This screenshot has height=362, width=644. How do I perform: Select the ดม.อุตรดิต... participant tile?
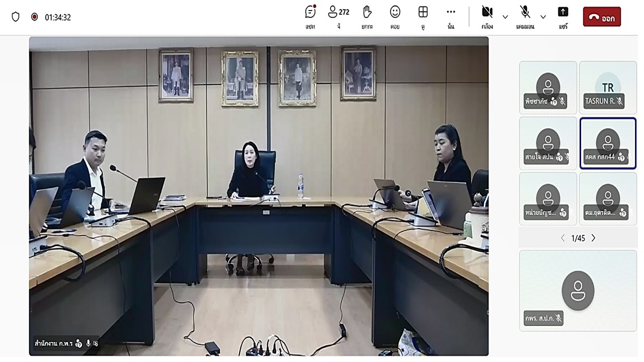point(608,199)
